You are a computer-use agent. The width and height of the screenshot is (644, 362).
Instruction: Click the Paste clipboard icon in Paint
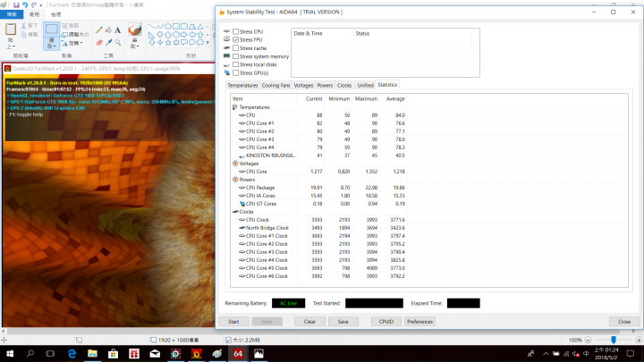(x=11, y=29)
